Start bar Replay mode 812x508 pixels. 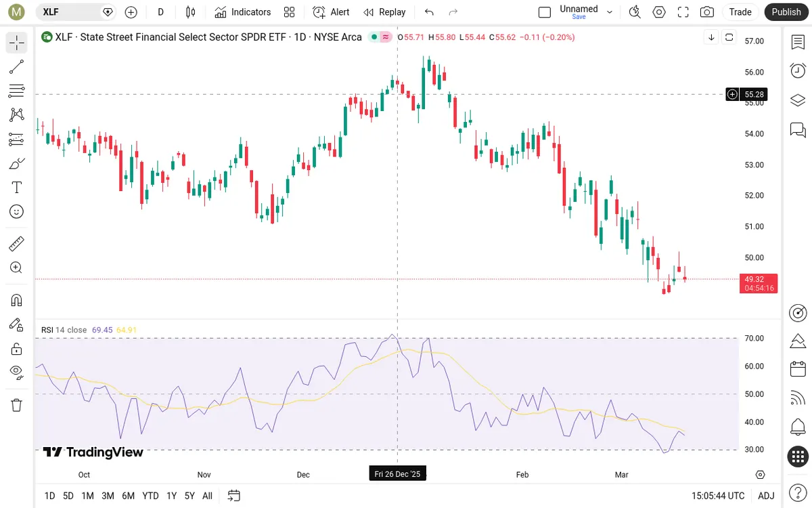coord(384,12)
